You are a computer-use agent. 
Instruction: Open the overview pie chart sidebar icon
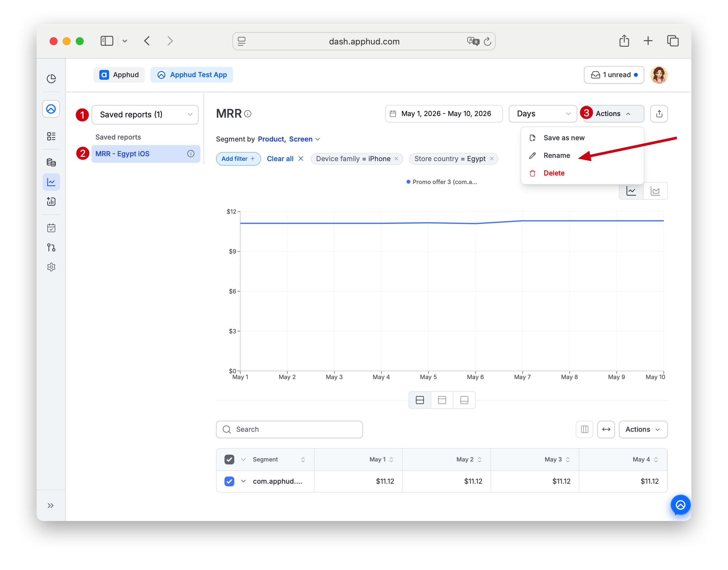pos(51,79)
